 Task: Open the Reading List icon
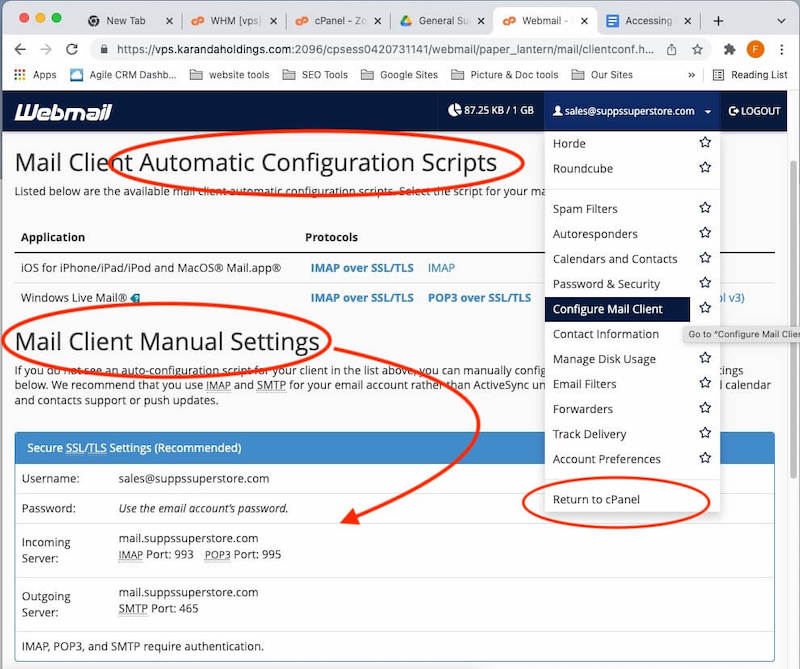click(x=716, y=75)
